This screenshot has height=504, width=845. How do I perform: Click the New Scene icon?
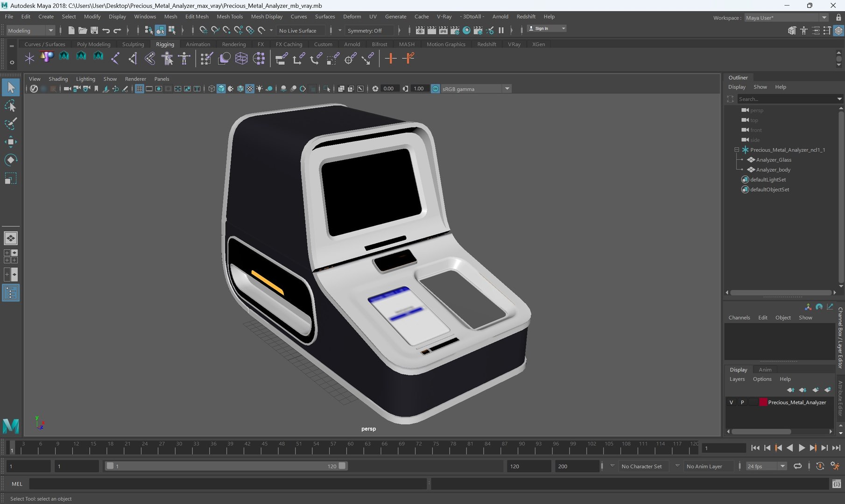point(71,30)
